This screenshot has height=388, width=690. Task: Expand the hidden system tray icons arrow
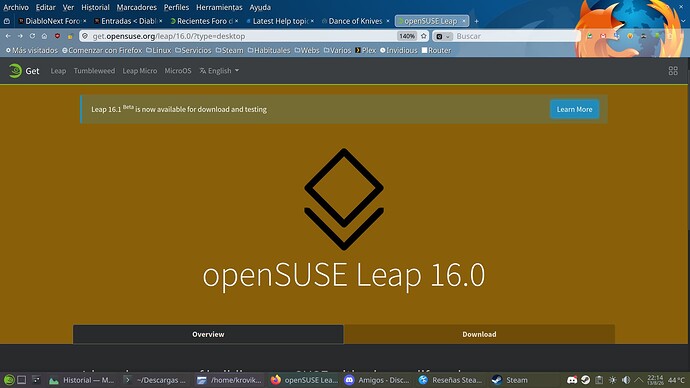(639, 380)
